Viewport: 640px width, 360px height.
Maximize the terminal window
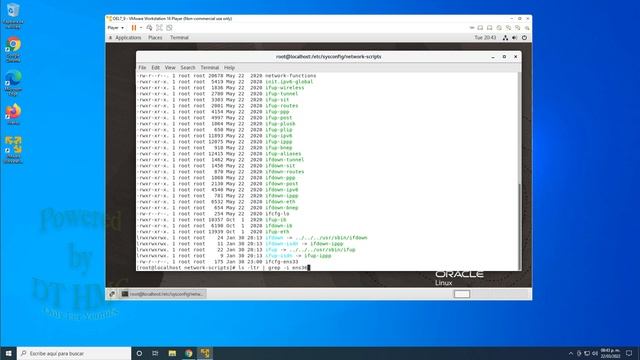pos(504,57)
